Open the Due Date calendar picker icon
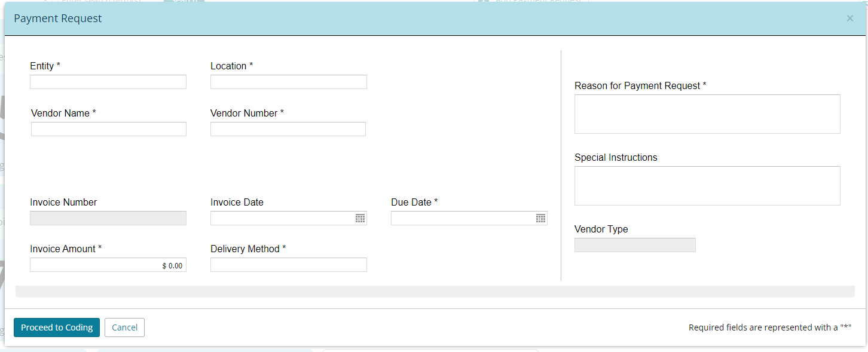Viewport: 868px width, 352px height. click(540, 218)
